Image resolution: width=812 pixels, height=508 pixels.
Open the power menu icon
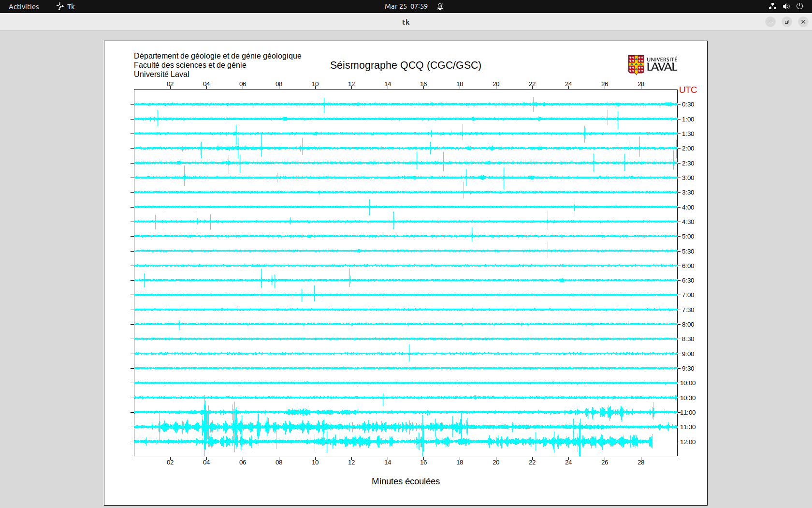pyautogui.click(x=799, y=6)
